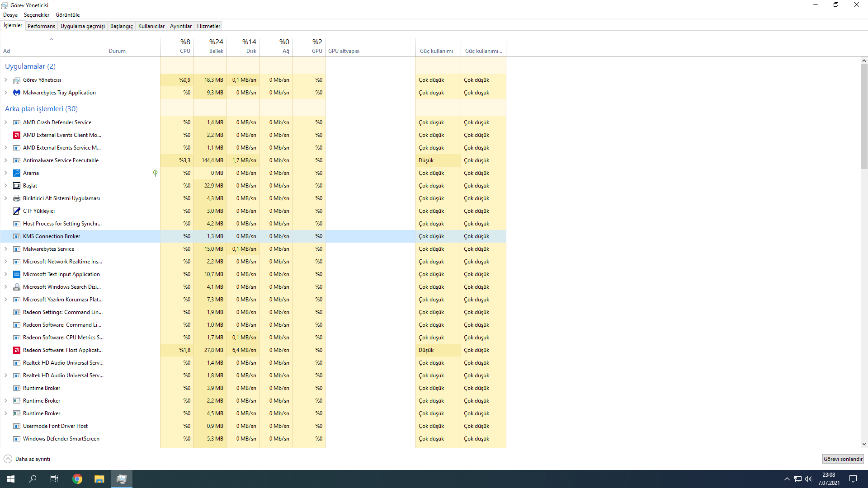
Task: Click the green leaf status icon by Arama
Action: pyautogui.click(x=155, y=173)
